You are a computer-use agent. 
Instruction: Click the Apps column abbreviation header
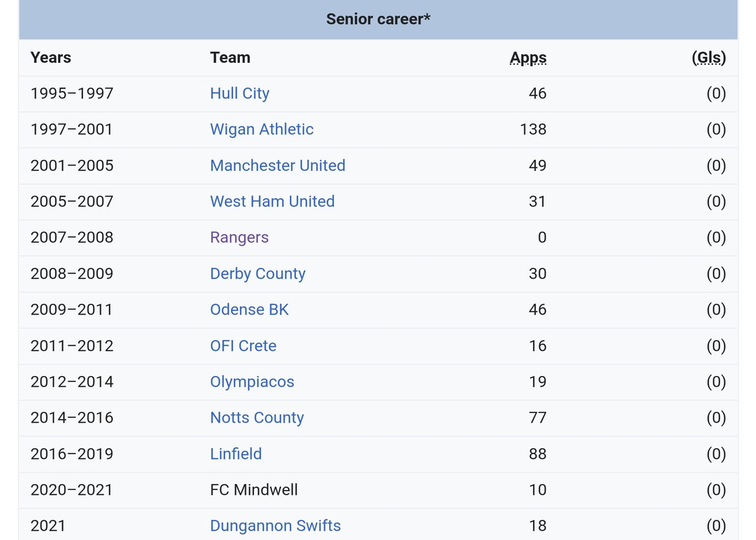pos(528,58)
